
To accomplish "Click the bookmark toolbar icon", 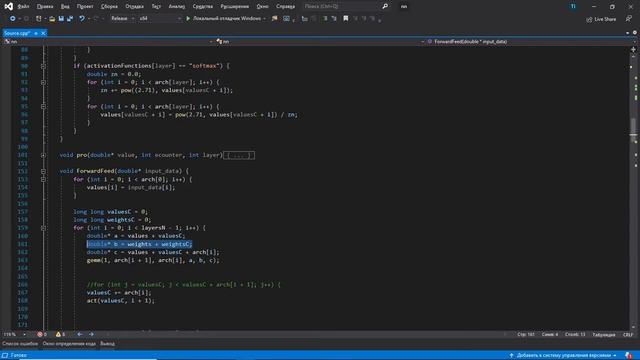I will 346,18.
